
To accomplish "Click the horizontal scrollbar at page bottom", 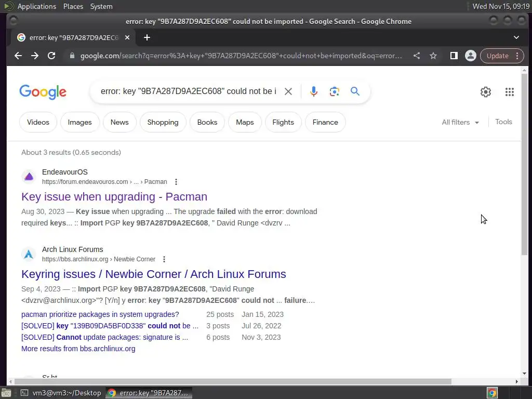I will click(233, 381).
